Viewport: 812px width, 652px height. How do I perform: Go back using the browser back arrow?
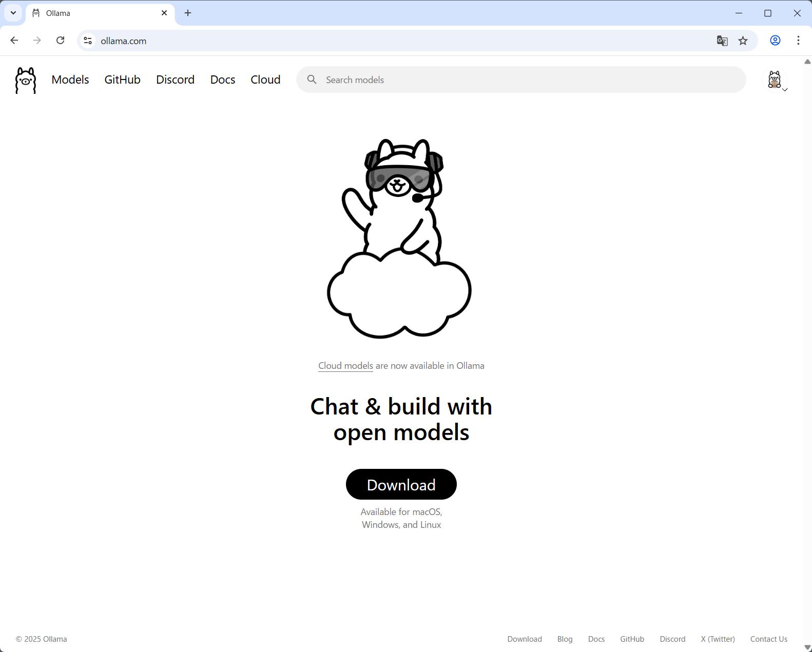pos(14,41)
